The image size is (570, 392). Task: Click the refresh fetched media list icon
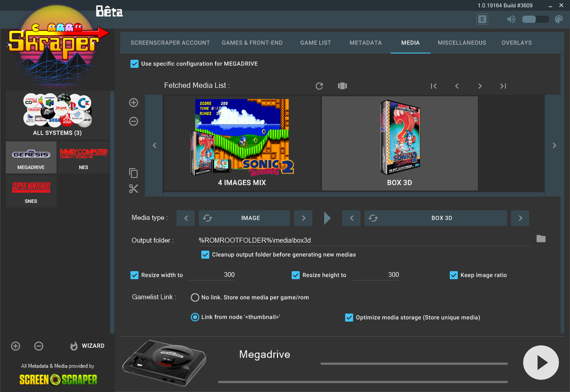pos(319,86)
